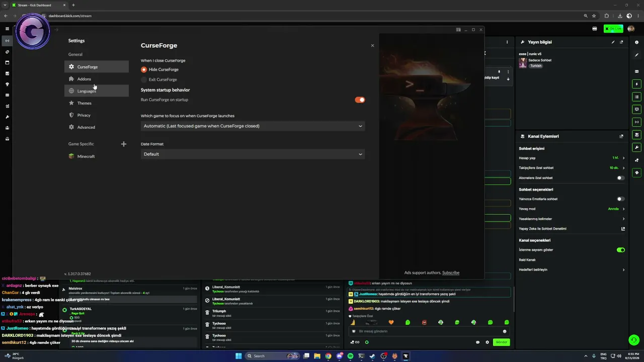Click the list icon in right sidebar
The height and width of the screenshot is (362, 644).
click(636, 97)
